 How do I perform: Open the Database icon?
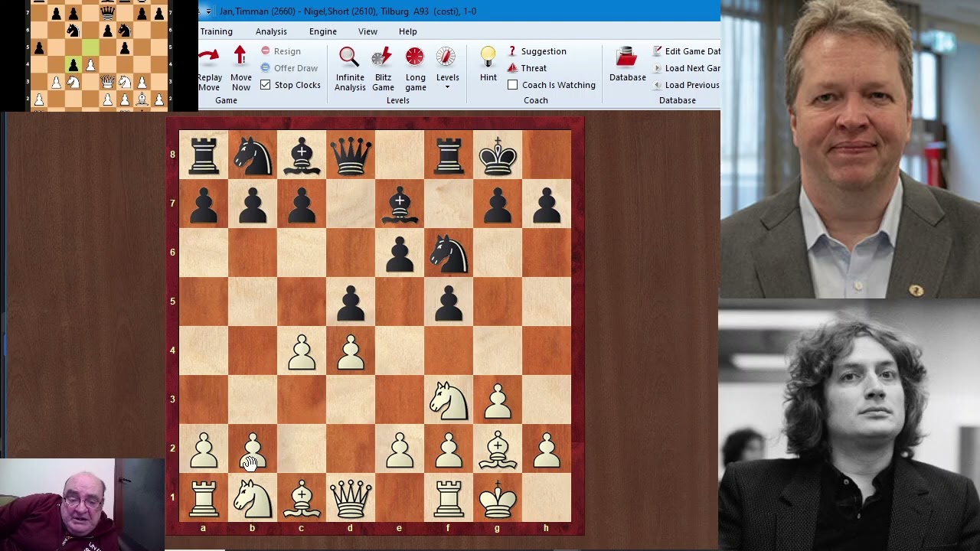tap(627, 57)
